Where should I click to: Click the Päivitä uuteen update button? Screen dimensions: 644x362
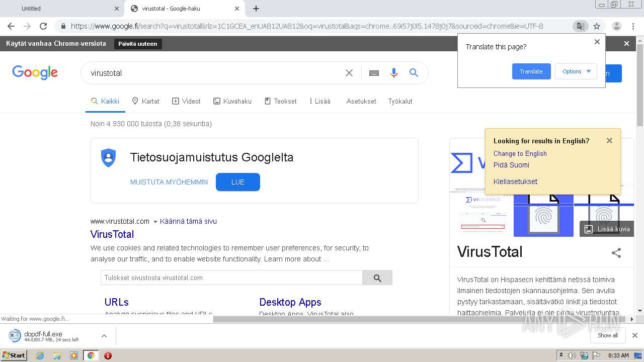[x=138, y=44]
